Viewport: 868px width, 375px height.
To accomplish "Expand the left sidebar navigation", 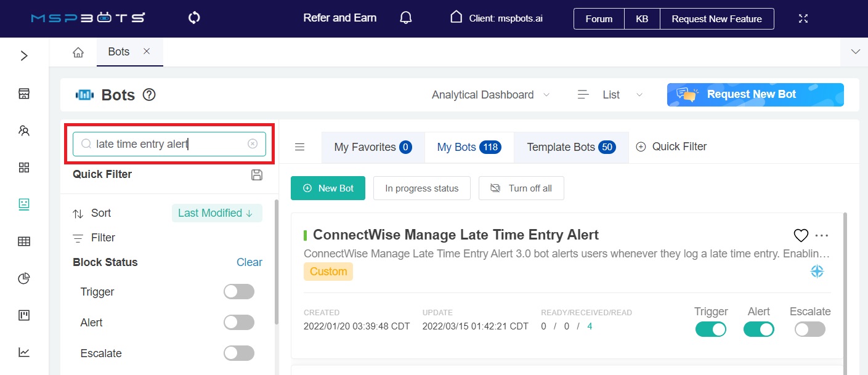I will pos(24,56).
